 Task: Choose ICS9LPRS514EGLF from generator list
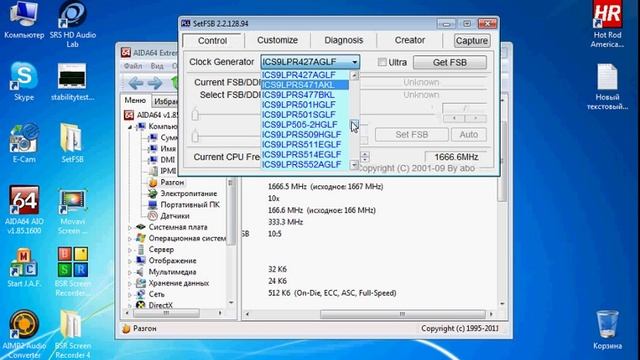pos(305,154)
